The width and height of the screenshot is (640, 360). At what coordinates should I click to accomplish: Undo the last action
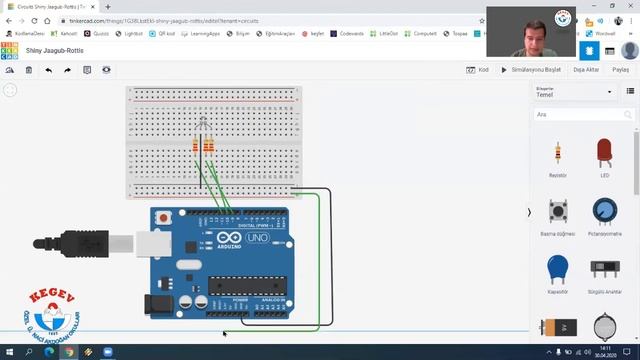point(49,70)
